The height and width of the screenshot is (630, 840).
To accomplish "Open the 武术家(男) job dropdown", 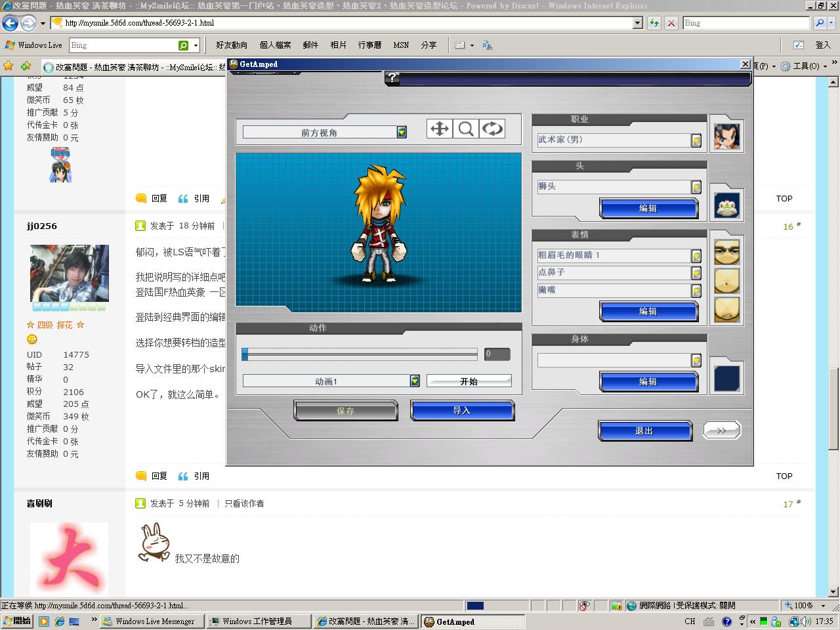I will click(696, 140).
